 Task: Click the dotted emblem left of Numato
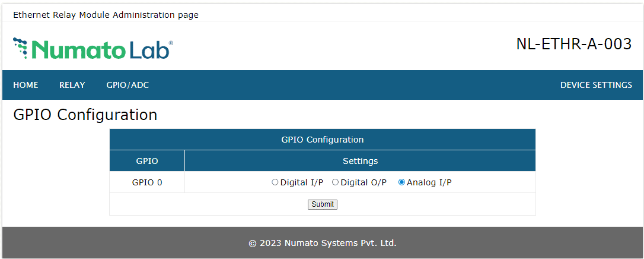coord(20,48)
